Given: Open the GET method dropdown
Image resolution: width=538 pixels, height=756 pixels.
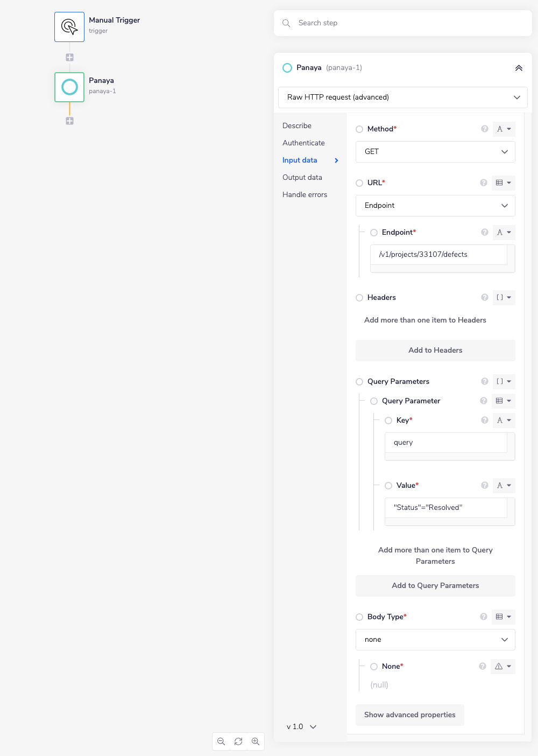Looking at the screenshot, I should point(435,152).
